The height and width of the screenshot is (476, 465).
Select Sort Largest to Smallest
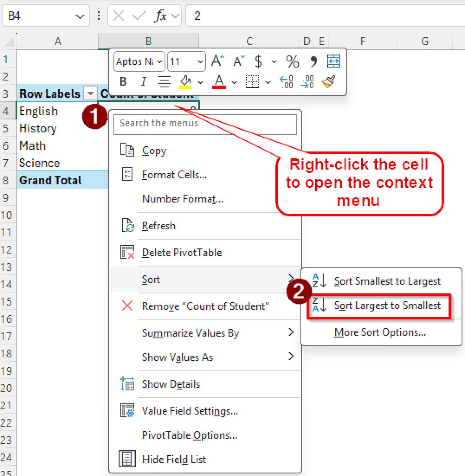click(x=387, y=306)
